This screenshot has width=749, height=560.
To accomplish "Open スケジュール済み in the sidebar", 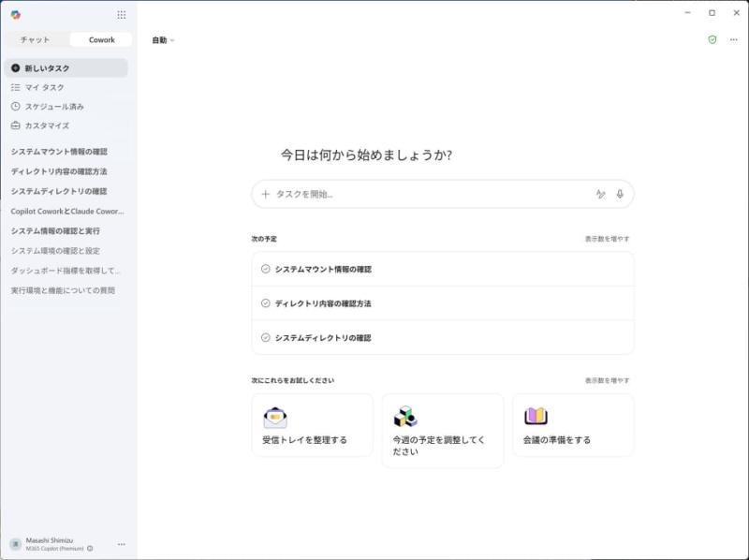I will tap(66, 107).
